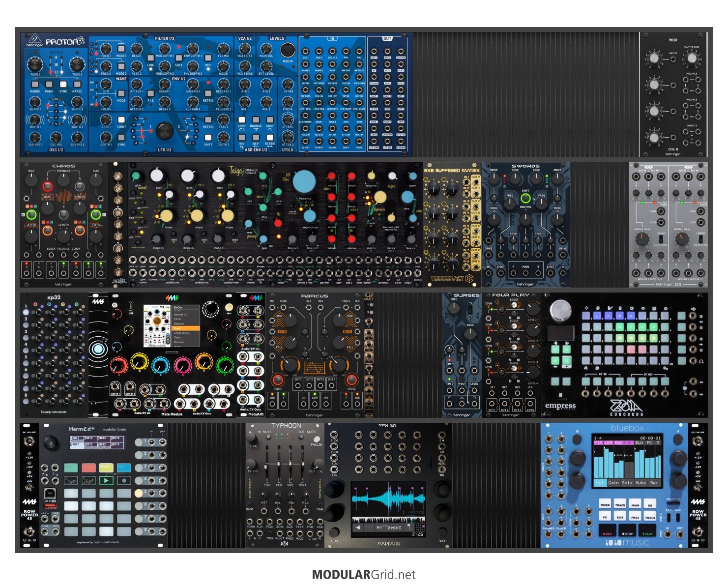Tap the blue seq button on Hermod+
Image resolution: width=728 pixels, height=585 pixels.
pyautogui.click(x=124, y=467)
